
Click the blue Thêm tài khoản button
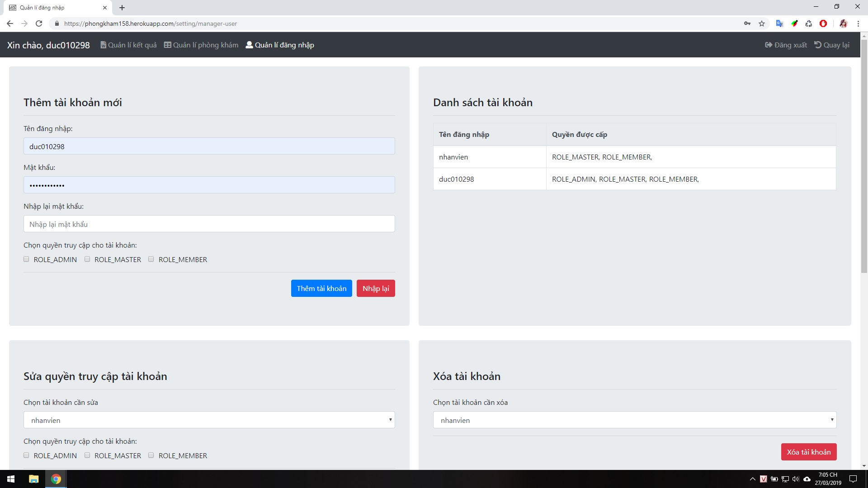(x=321, y=289)
